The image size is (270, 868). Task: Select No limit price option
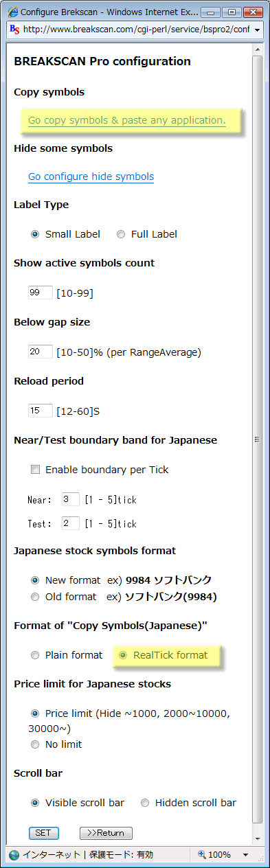click(x=35, y=744)
